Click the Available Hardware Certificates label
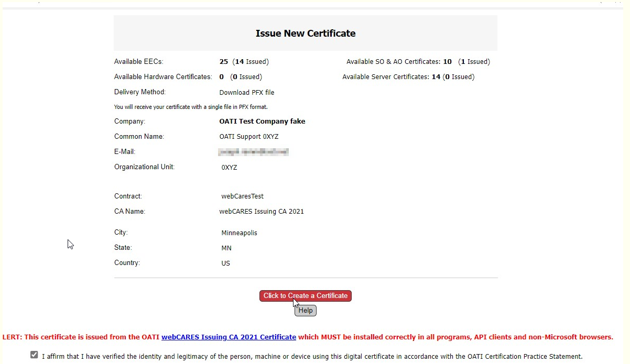Viewport: 630px width, 364px height. click(x=163, y=77)
